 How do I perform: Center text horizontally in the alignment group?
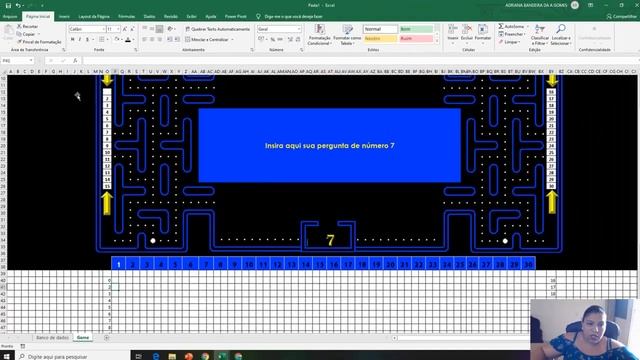[x=152, y=40]
